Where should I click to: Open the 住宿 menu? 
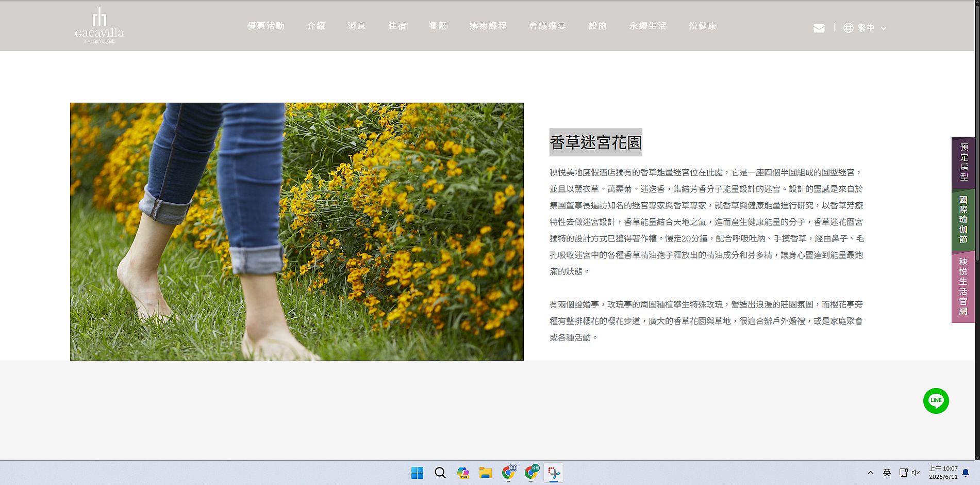pos(397,26)
